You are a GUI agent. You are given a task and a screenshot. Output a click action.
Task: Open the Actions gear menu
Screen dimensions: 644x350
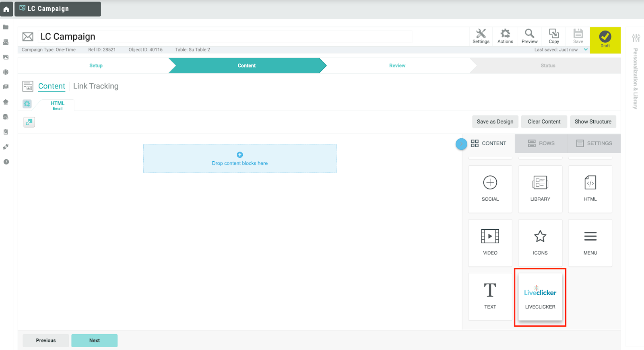pos(505,36)
